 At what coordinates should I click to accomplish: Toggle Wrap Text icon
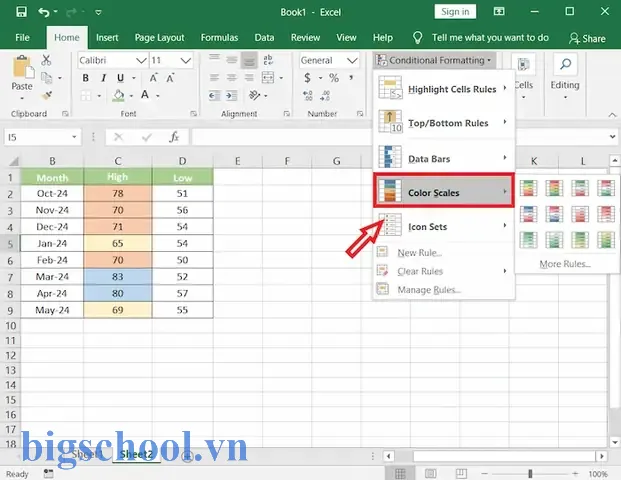[268, 60]
